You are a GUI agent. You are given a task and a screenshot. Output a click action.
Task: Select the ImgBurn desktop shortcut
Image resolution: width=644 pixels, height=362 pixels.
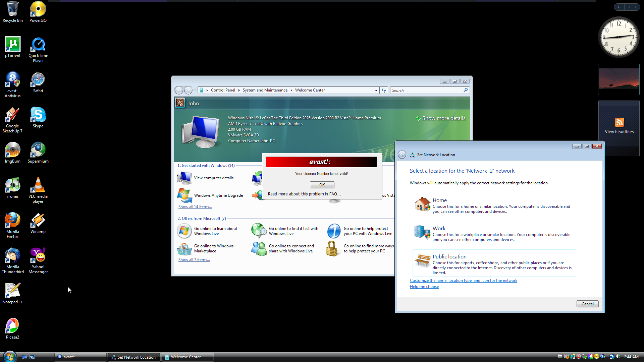[13, 153]
